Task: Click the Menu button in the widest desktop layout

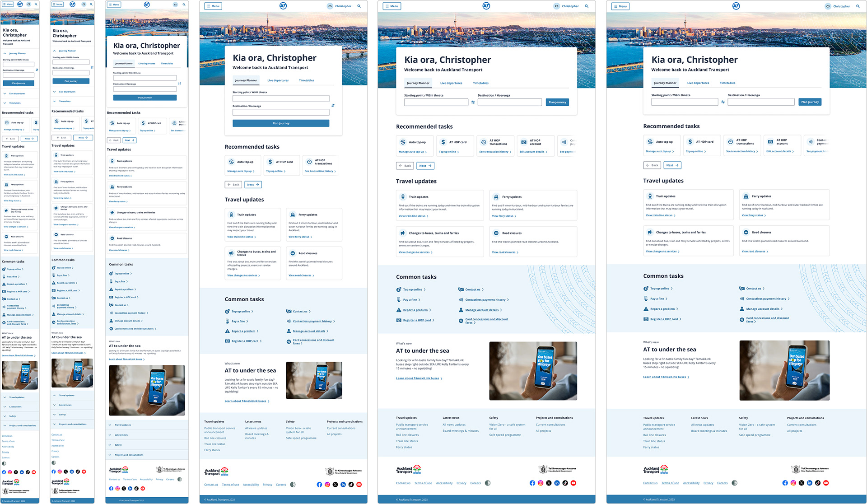Action: (620, 6)
